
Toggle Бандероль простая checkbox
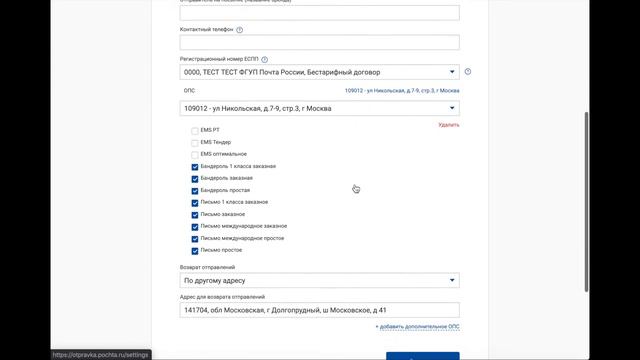point(195,191)
